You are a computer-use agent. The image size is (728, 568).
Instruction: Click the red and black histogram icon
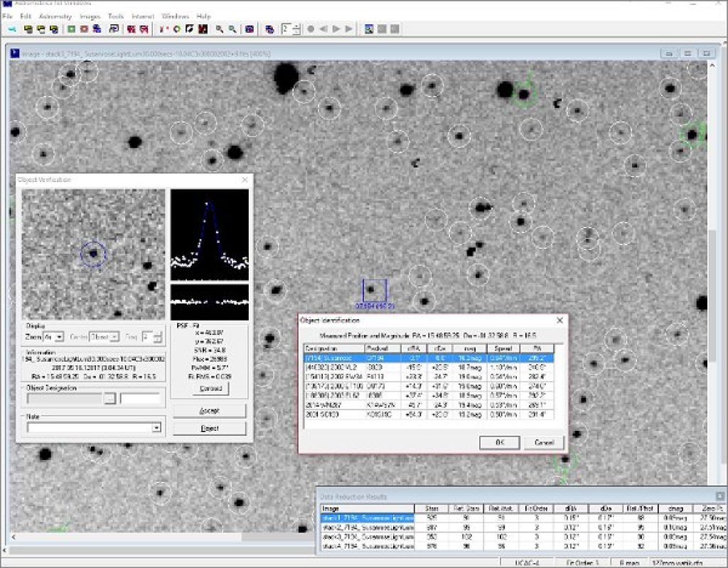(x=203, y=29)
